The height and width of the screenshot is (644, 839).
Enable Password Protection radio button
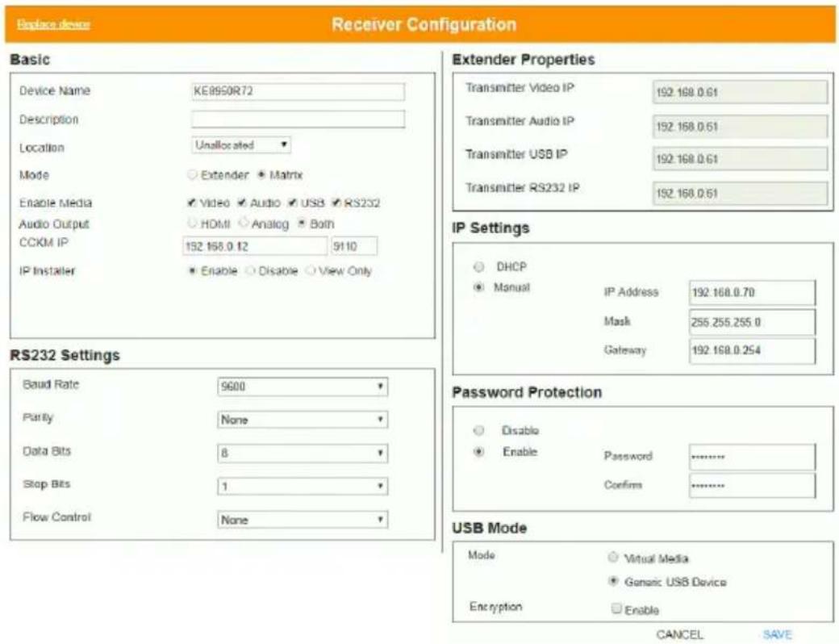tap(479, 452)
